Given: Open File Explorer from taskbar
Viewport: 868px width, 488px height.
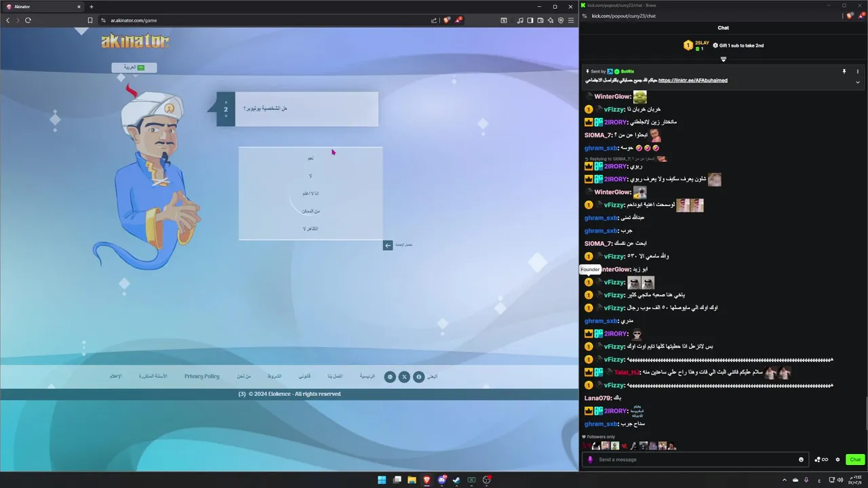Looking at the screenshot, I should pos(412,480).
